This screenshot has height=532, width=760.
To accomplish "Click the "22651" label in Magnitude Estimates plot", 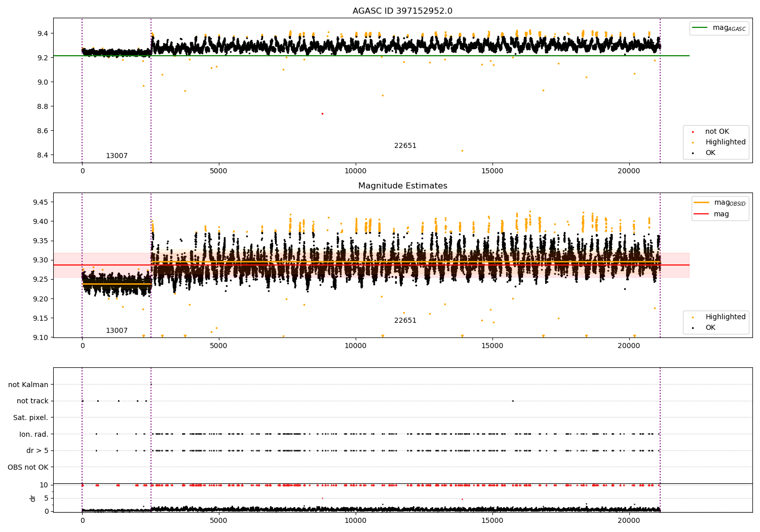I will (x=405, y=321).
